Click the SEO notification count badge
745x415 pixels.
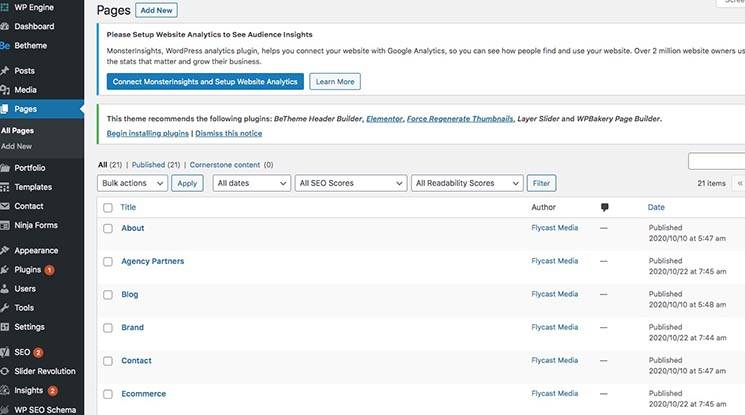[38, 353]
